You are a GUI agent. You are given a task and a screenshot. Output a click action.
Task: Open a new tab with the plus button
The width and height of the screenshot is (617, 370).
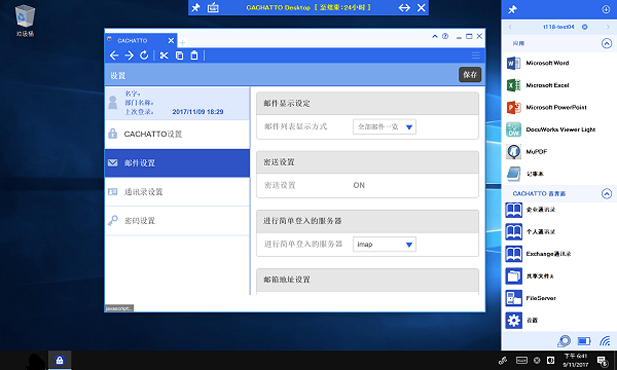point(182,42)
